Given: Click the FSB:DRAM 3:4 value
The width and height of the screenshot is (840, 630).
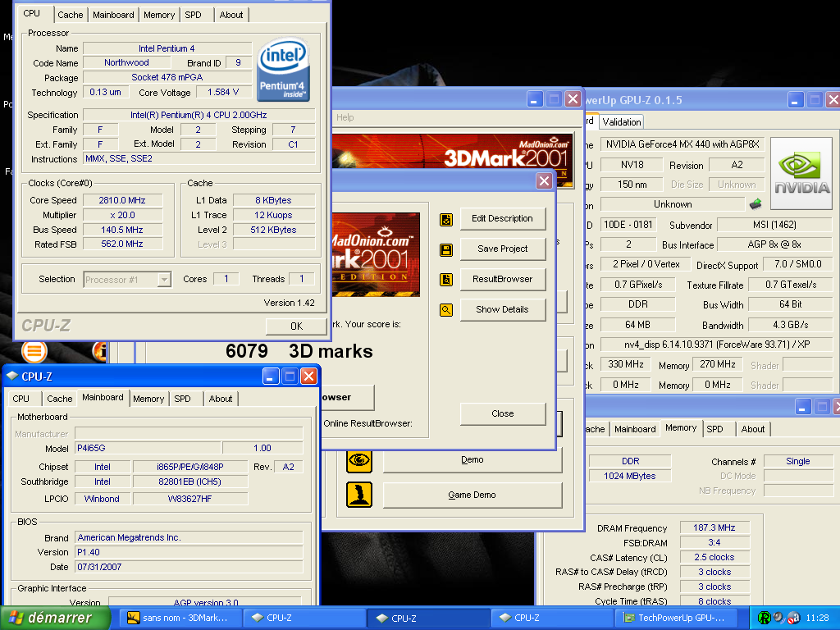Looking at the screenshot, I should point(714,542).
